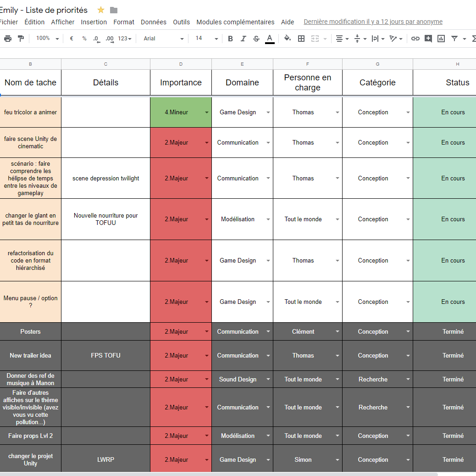Toggle strikethrough formatting
The width and height of the screenshot is (476, 476).
[256, 39]
